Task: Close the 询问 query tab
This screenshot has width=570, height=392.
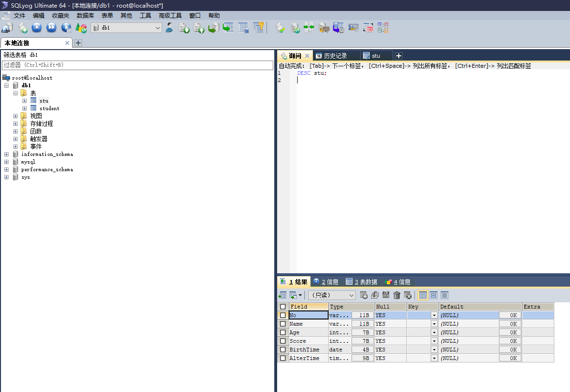Action: coord(307,56)
